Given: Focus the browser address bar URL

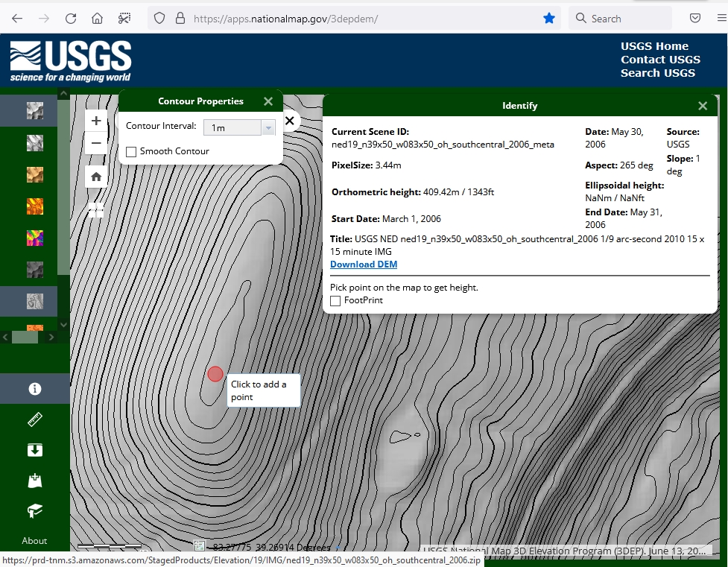Looking at the screenshot, I should tap(285, 19).
